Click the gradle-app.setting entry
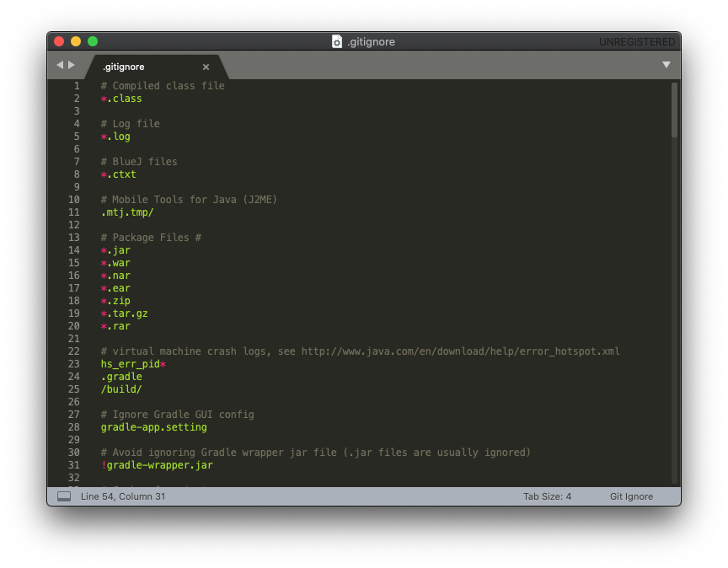Viewport: 728px width, 568px height. tap(153, 427)
